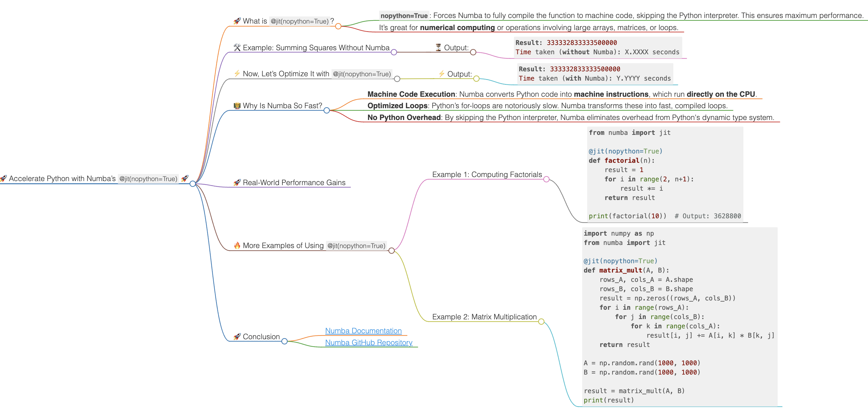Click the emoji icon before 'Why Is Numba'
The width and height of the screenshot is (868, 413).
[x=237, y=105]
